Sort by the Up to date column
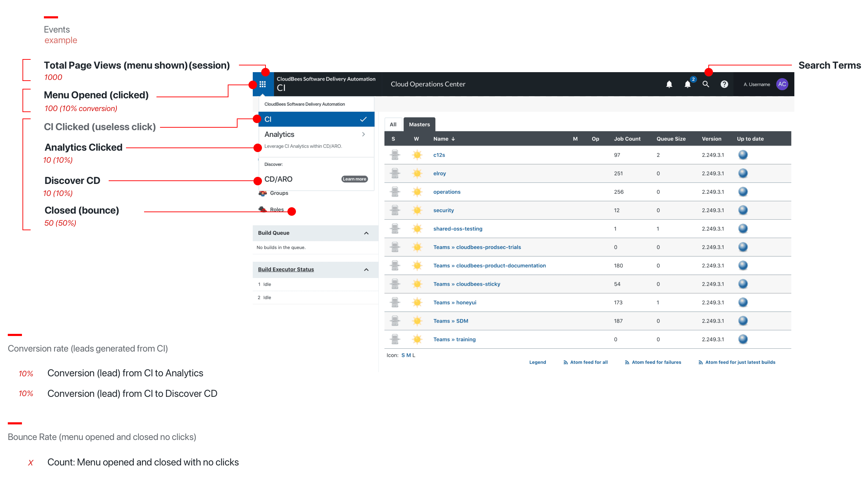Screen dimensions: 868x481 [750, 139]
